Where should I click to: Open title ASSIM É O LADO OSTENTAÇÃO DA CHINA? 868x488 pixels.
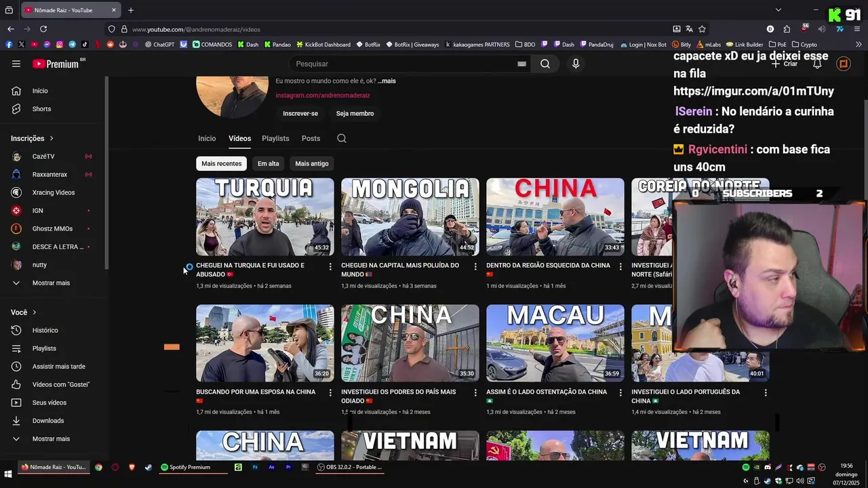coord(547,392)
